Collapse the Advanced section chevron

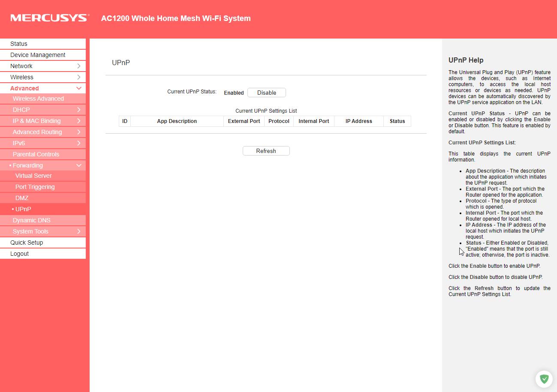pyautogui.click(x=79, y=88)
